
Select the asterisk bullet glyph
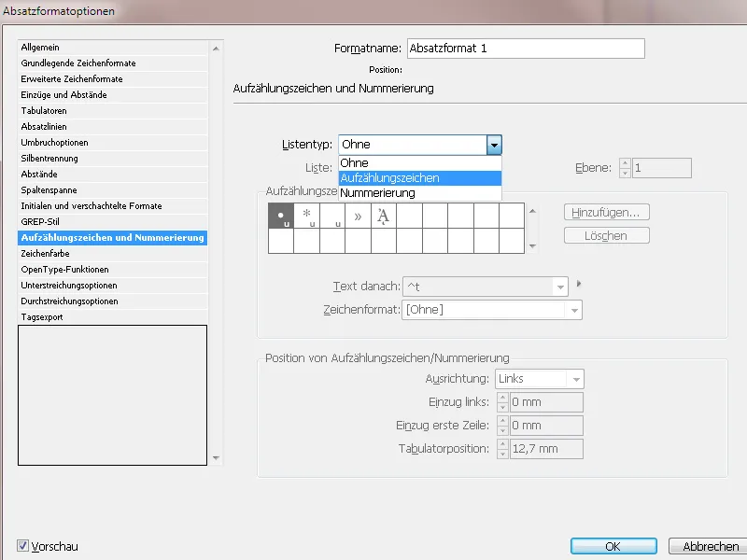307,216
